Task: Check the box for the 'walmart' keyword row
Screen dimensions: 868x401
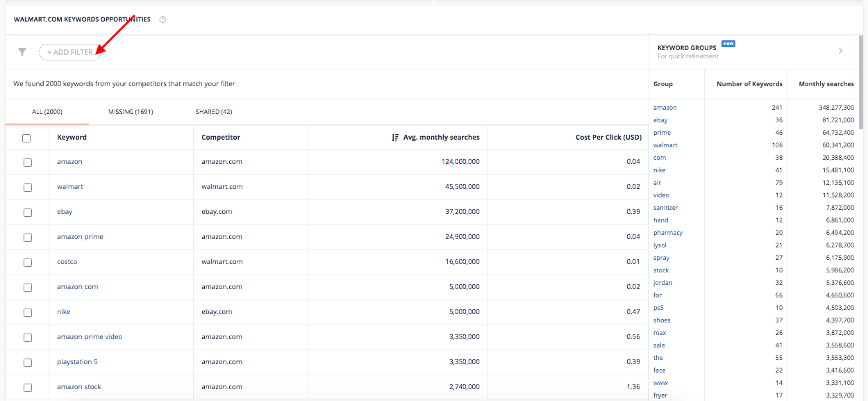Action: (x=28, y=188)
